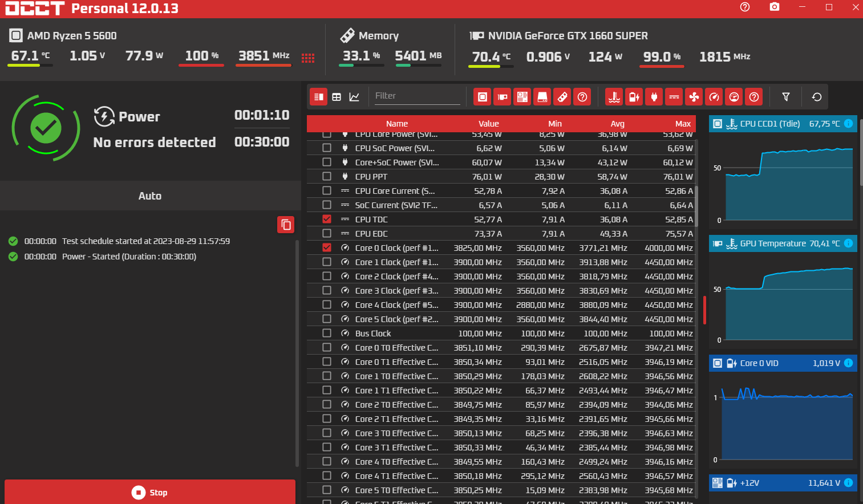Screen dimensions: 863x504
Task: Toggle the temperature sensor type filter
Action: tap(614, 97)
